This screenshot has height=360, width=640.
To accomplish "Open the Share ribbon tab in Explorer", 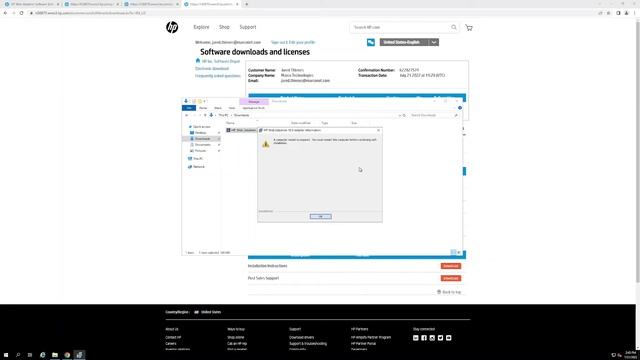I will point(218,108).
